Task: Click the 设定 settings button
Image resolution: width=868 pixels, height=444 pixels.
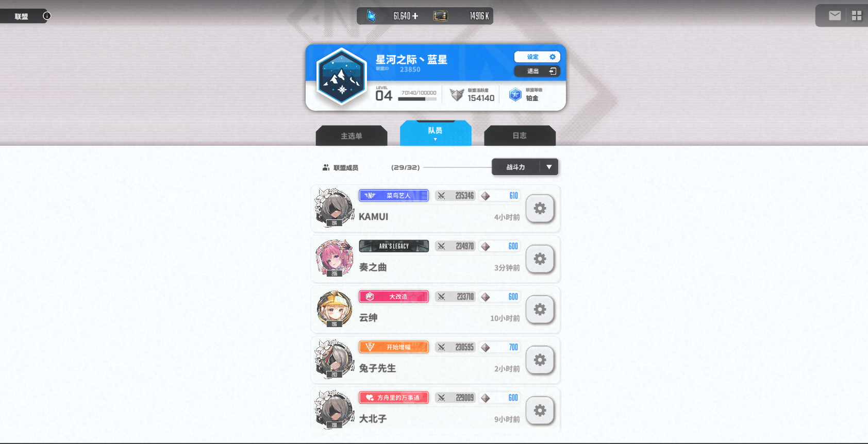Action: click(537, 57)
